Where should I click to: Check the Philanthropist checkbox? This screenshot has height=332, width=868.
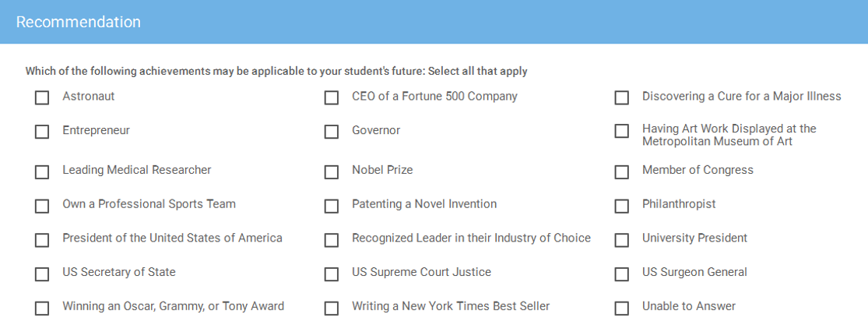pyautogui.click(x=621, y=206)
